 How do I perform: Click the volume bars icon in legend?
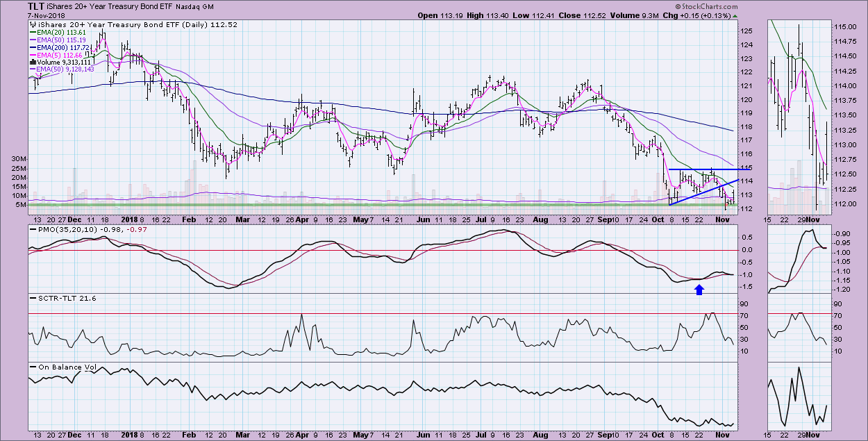point(31,61)
